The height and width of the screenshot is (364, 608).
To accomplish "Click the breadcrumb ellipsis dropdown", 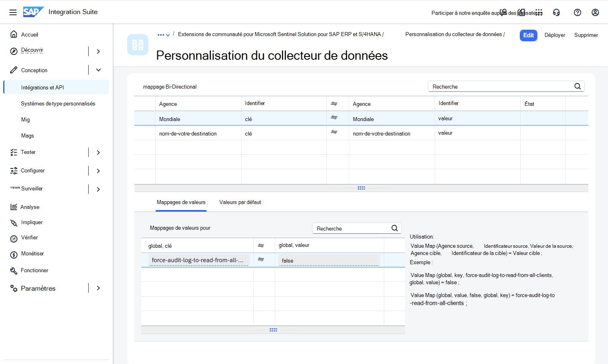I will [164, 35].
